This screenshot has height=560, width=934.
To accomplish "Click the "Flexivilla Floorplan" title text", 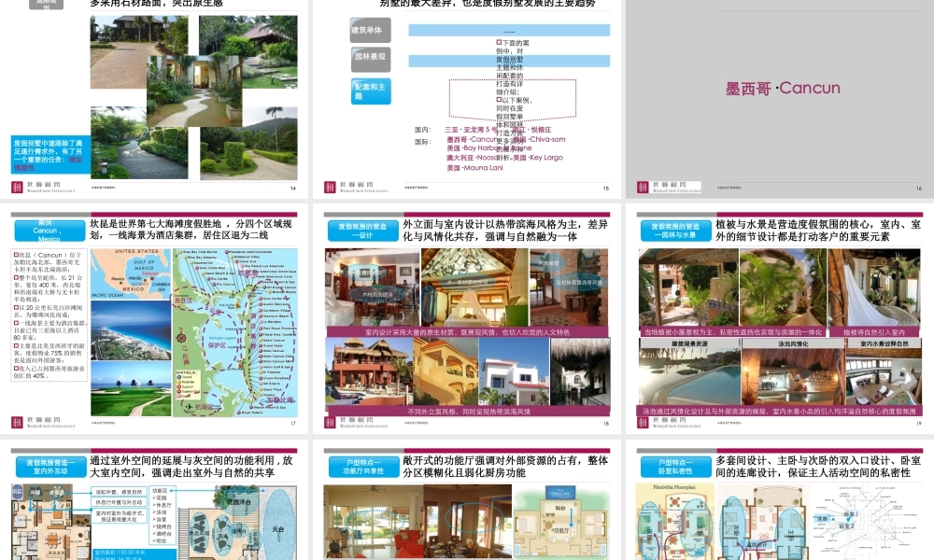I will click(x=673, y=487).
